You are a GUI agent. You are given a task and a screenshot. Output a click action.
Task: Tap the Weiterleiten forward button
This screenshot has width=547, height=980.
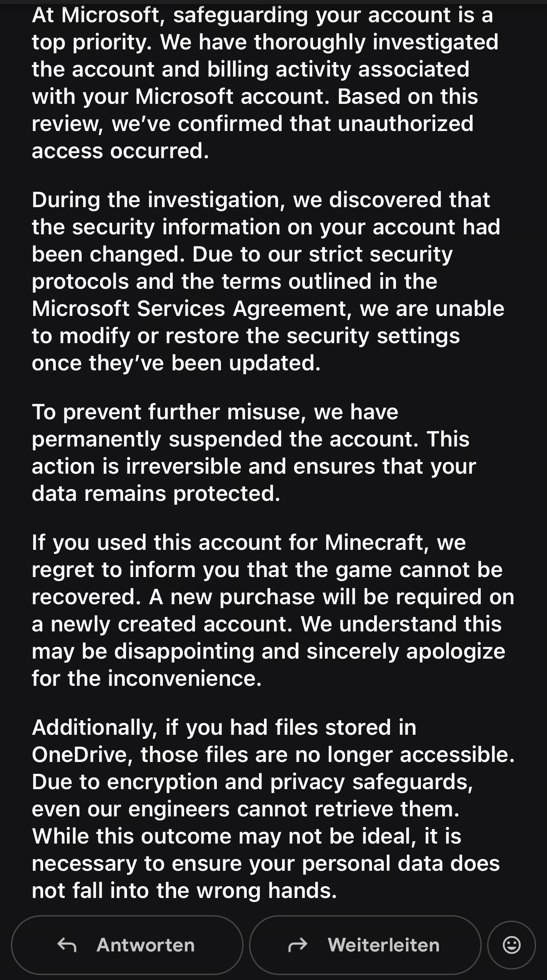(x=365, y=945)
